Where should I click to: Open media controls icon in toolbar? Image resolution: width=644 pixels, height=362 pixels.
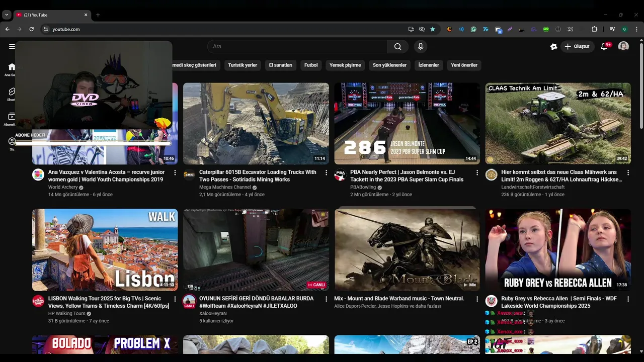[x=612, y=29]
